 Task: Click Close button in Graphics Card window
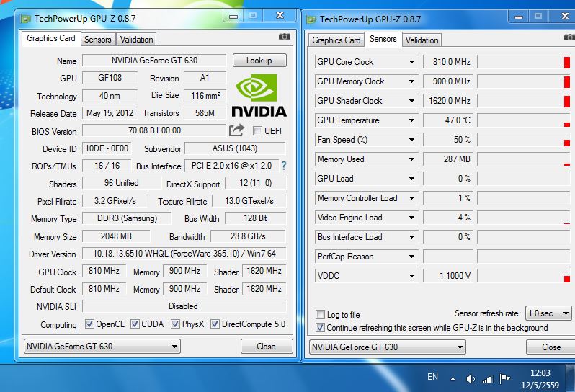266,347
